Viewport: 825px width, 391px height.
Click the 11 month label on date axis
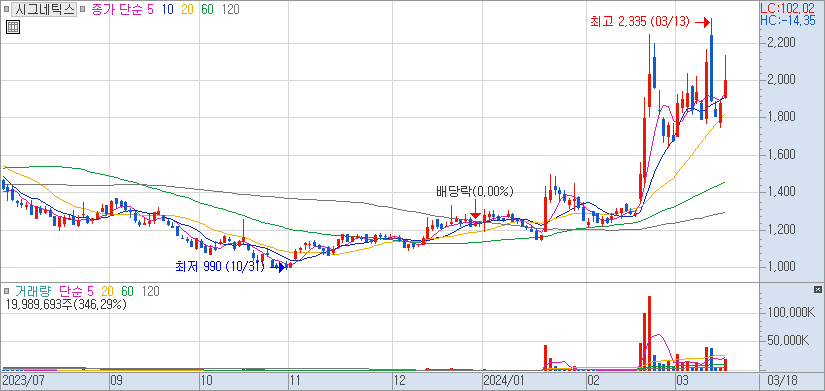296,380
